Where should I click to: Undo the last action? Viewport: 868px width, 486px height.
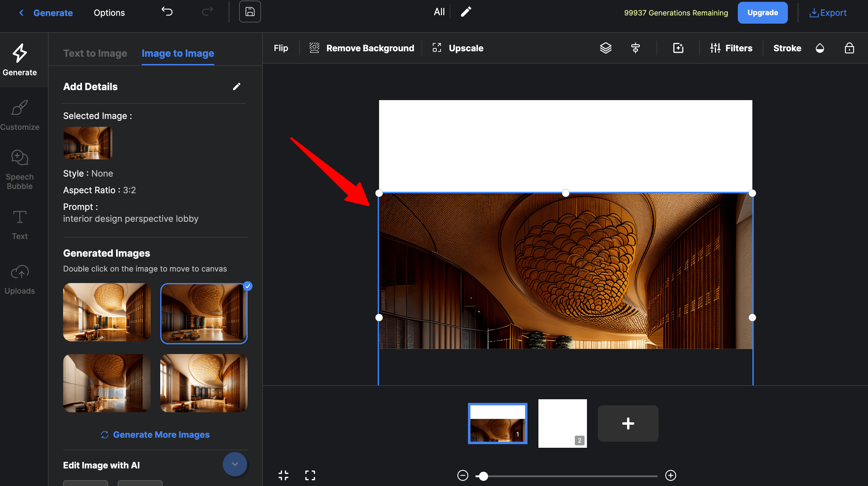(x=167, y=12)
